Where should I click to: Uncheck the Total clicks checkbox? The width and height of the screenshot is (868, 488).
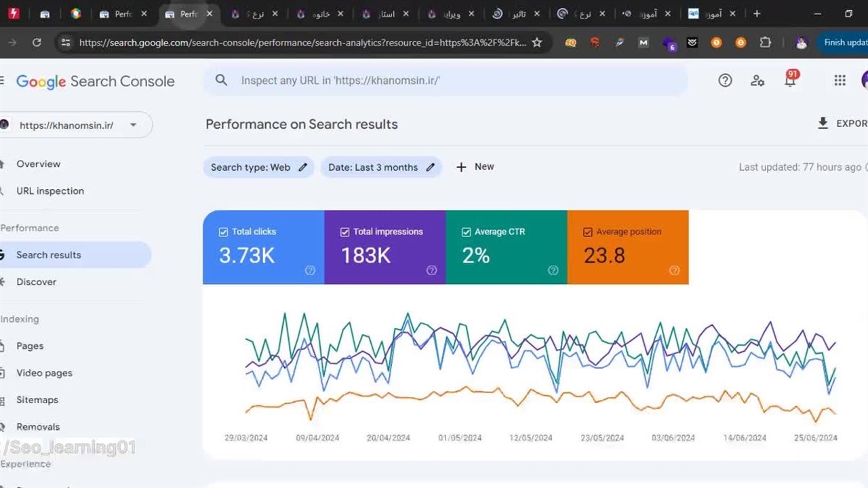coord(223,232)
